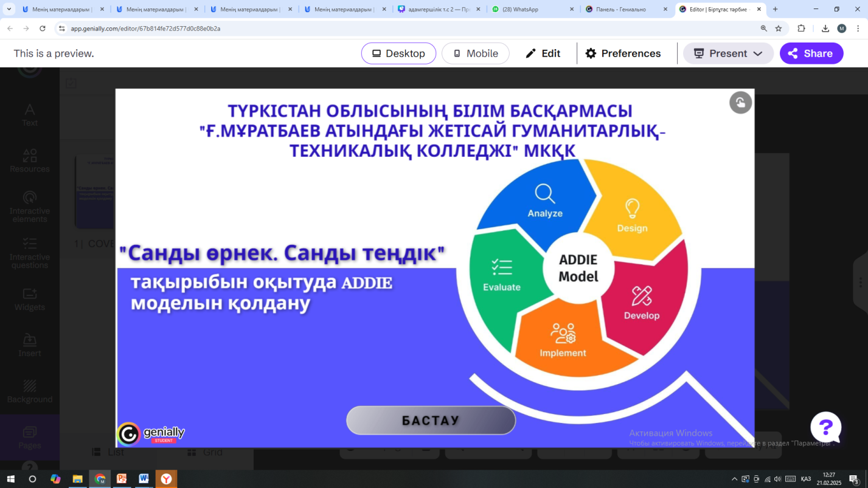Select the dimmed cover page thumbnail
This screenshot has height=488, width=868.
click(95, 191)
